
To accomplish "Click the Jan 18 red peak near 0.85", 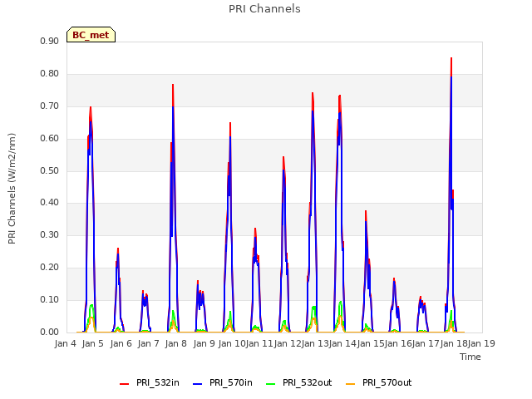I will (451, 59).
